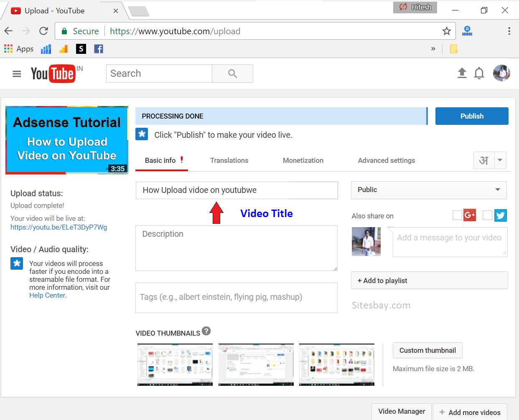Open the Public privacy dropdown
Screen dimensions: 519x420
(x=429, y=190)
